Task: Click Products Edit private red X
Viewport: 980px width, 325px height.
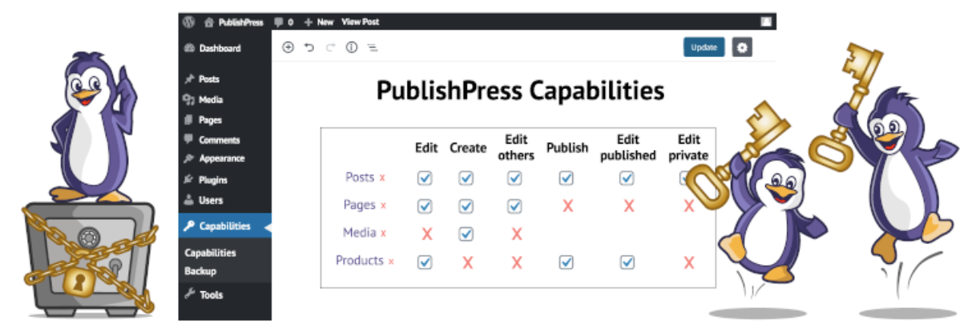Action: (688, 262)
